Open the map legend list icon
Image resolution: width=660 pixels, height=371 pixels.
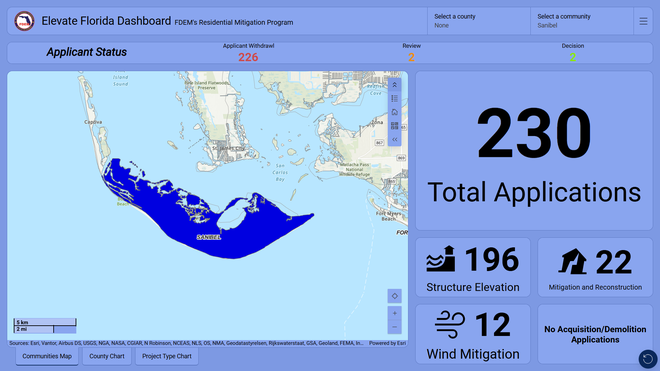coord(394,99)
